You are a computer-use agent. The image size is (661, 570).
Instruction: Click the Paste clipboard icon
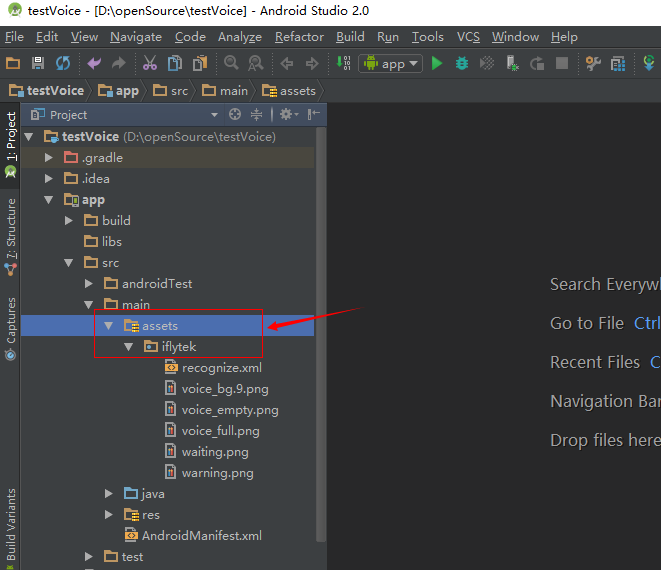click(200, 63)
